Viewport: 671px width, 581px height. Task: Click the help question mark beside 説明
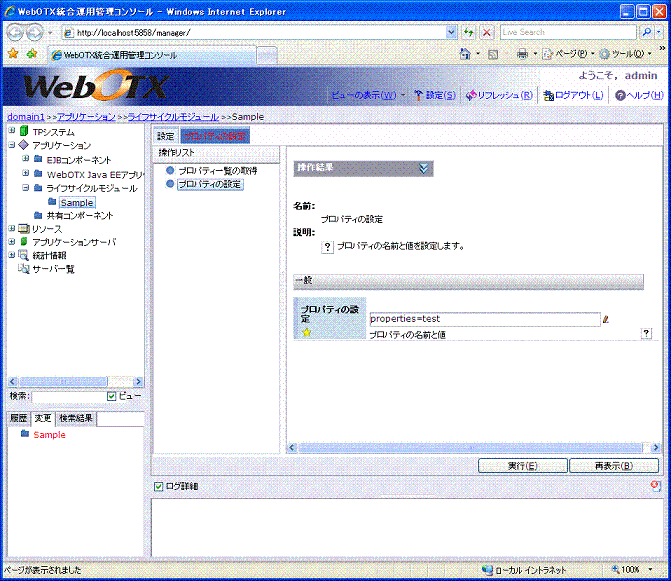pos(327,245)
